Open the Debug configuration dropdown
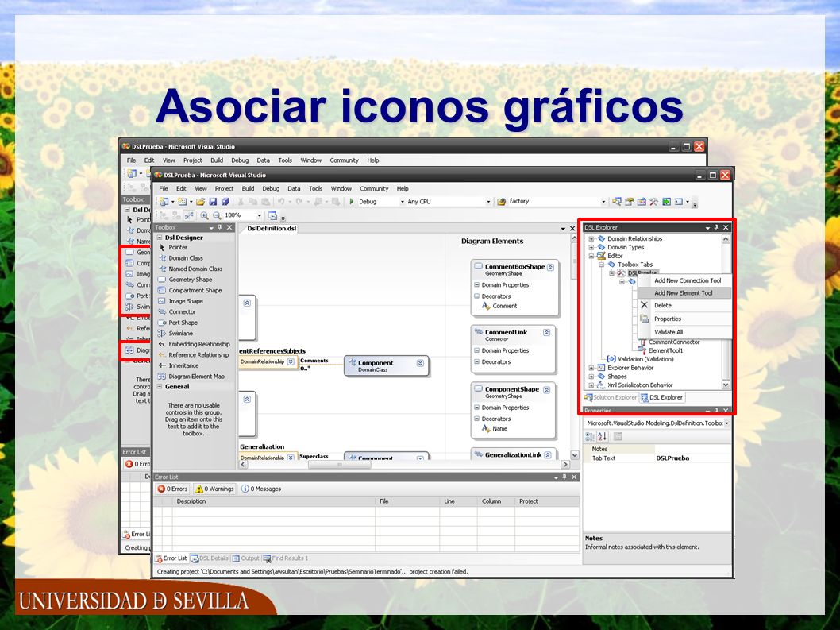This screenshot has height=630, width=840. [403, 202]
